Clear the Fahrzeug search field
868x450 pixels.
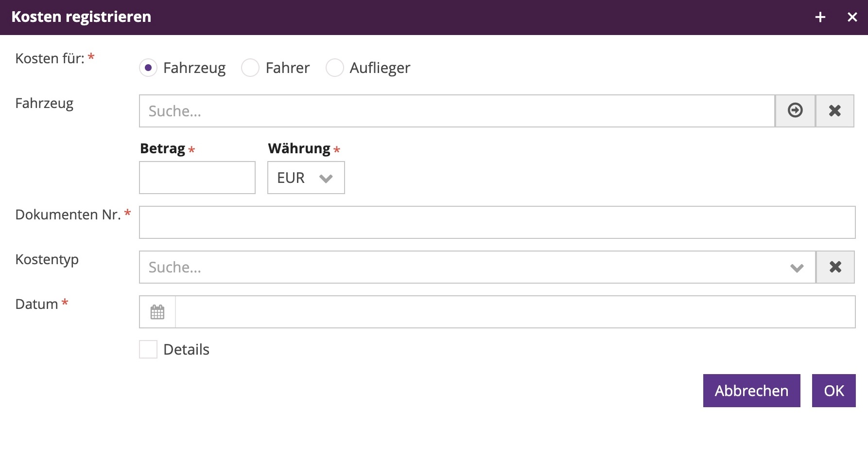(x=835, y=111)
